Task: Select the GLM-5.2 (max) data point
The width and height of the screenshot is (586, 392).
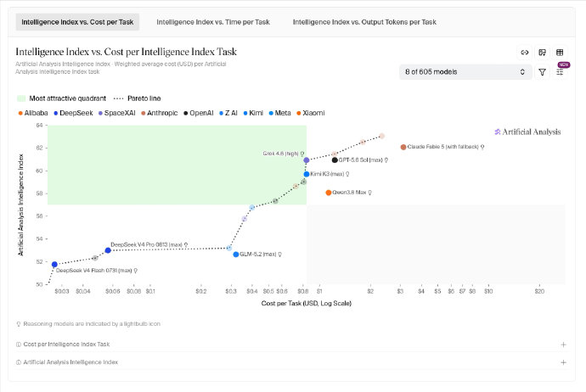Action: (x=236, y=255)
